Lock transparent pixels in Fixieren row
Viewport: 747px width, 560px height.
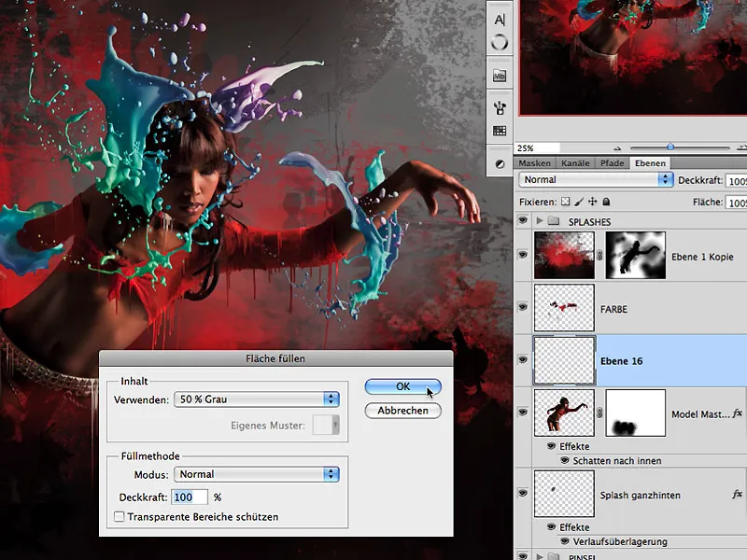coord(565,202)
